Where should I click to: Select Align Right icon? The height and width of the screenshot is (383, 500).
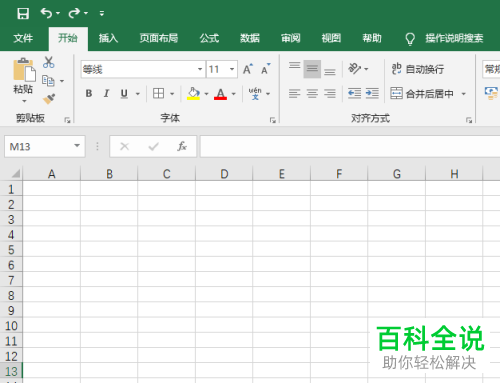330,94
